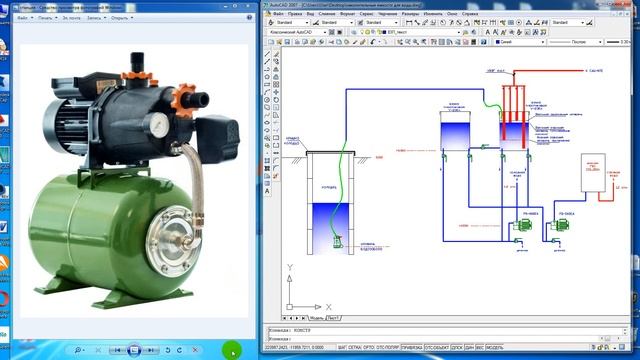Delete the photo with the X icon

[195, 350]
